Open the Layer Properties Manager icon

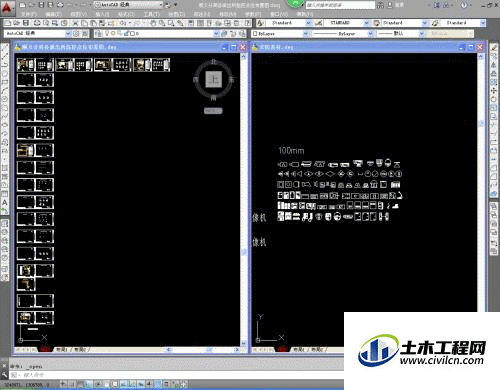point(98,34)
